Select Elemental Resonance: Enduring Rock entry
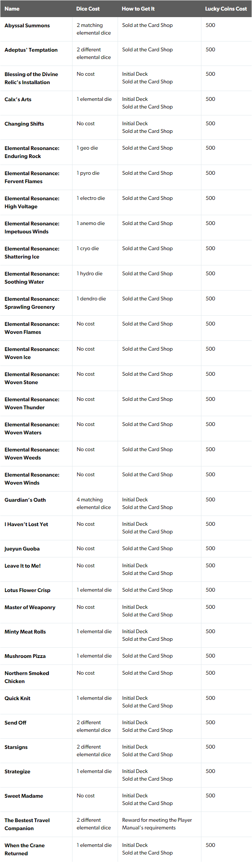The height and width of the screenshot is (868, 252). pos(32,152)
